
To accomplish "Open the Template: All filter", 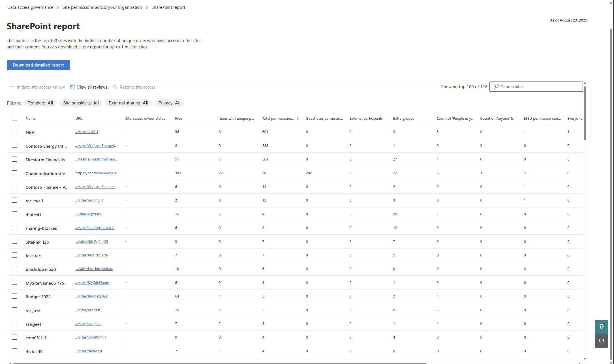I will 40,103.
